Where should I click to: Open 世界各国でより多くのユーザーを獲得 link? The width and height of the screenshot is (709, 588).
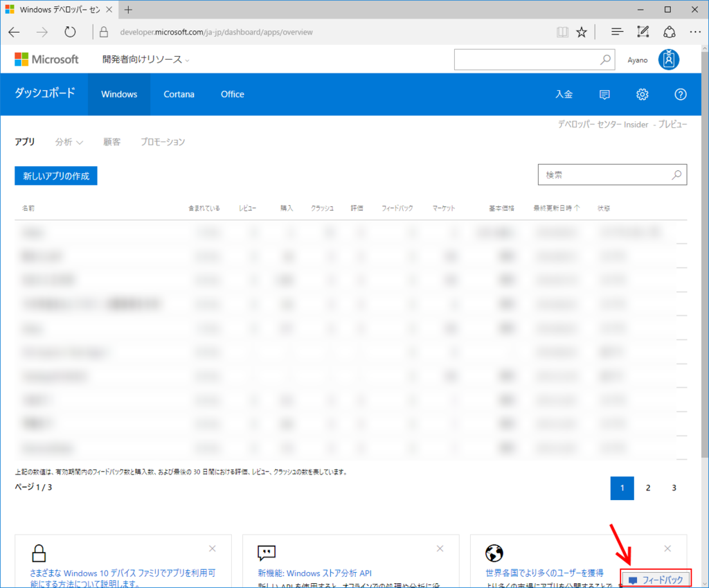tap(544, 573)
